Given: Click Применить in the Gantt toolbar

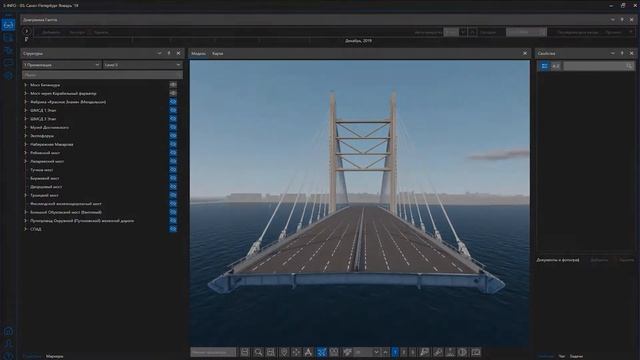Looking at the screenshot, I should (613, 32).
